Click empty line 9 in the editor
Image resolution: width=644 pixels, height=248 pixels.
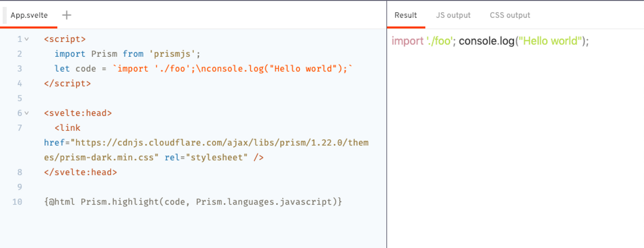coord(206,187)
